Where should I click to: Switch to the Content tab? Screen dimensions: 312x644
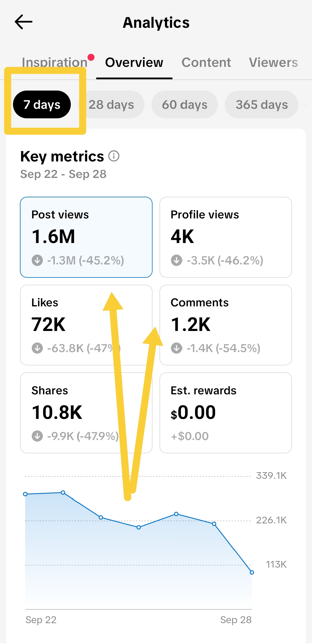pyautogui.click(x=206, y=62)
